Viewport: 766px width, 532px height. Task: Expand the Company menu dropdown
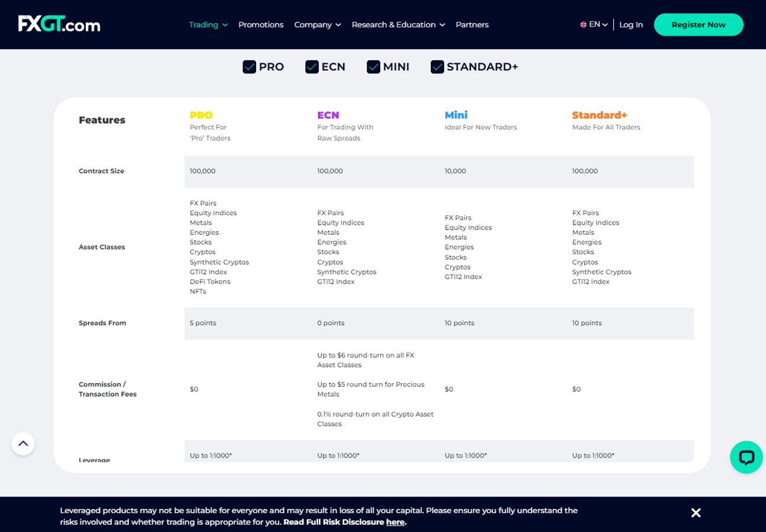[318, 25]
